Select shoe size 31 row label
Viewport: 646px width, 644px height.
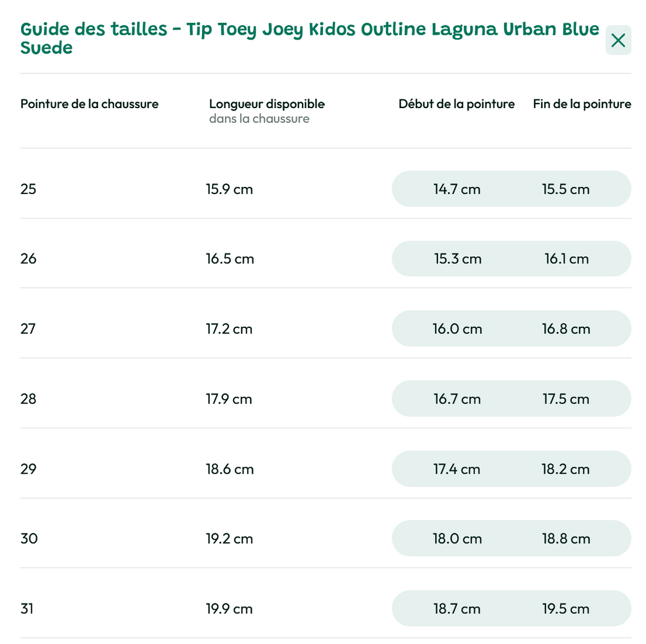tap(27, 609)
